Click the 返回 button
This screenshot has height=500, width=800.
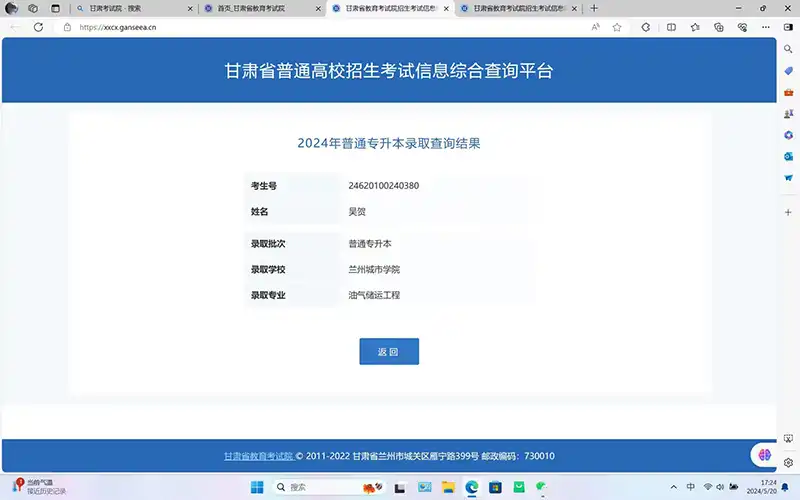pyautogui.click(x=389, y=352)
